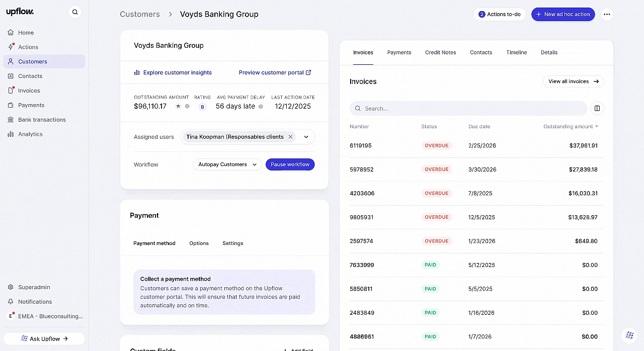Sort by Outstanding amount column header

pos(571,127)
